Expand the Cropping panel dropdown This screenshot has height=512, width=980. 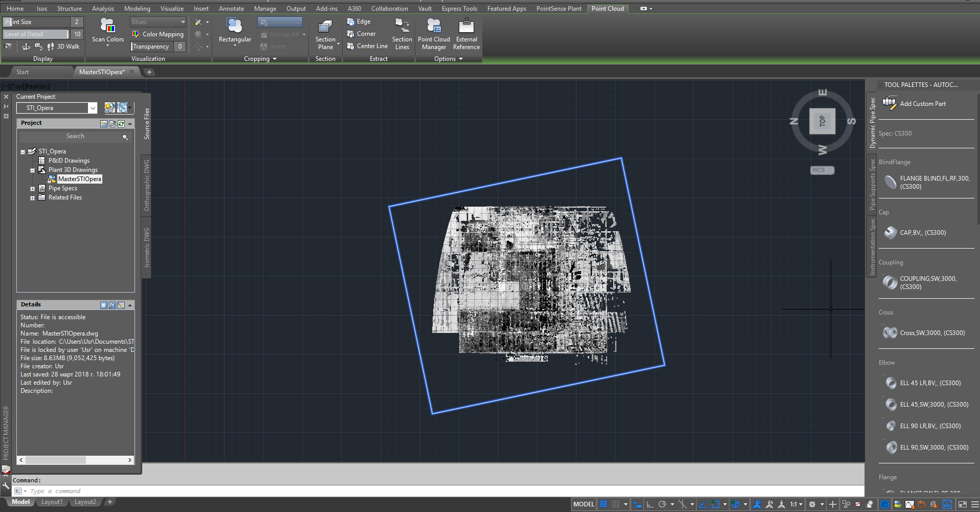coord(260,59)
